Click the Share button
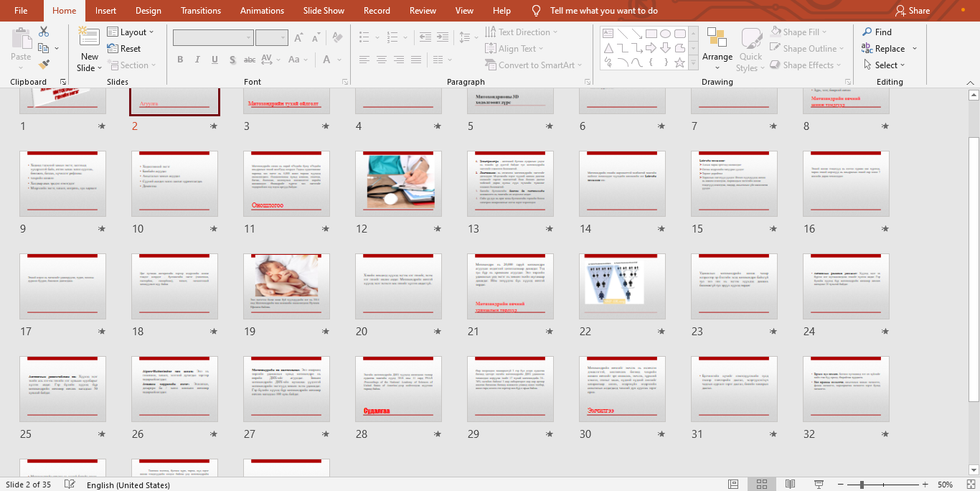This screenshot has height=491, width=980. tap(913, 11)
